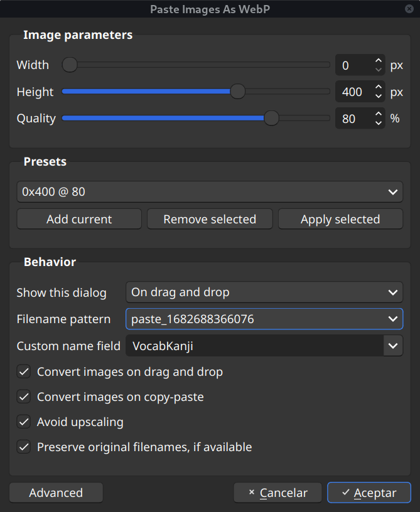Disable Convert images on copy-paste

[x=24, y=397]
